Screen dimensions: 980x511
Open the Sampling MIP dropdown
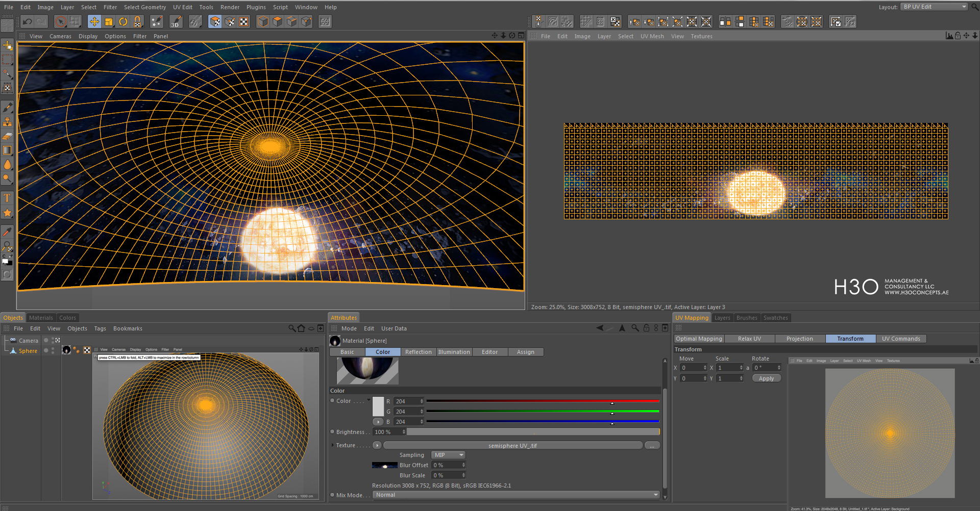tap(448, 455)
